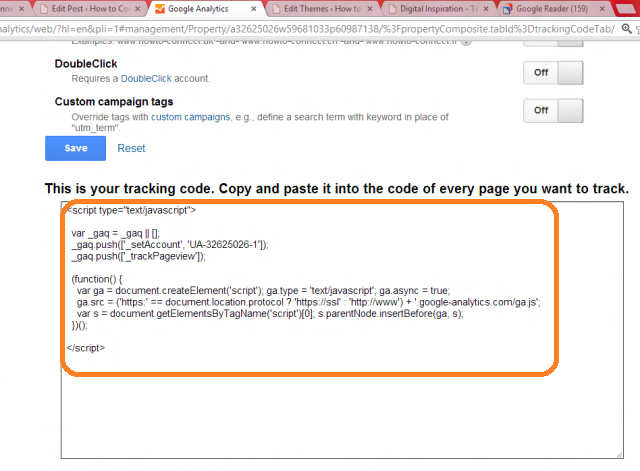Click the closing </script> tag text

(x=86, y=348)
